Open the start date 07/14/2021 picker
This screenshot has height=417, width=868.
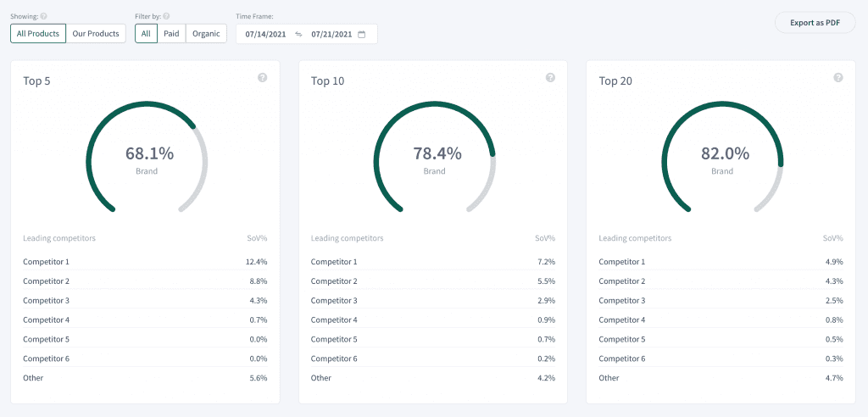pos(264,34)
